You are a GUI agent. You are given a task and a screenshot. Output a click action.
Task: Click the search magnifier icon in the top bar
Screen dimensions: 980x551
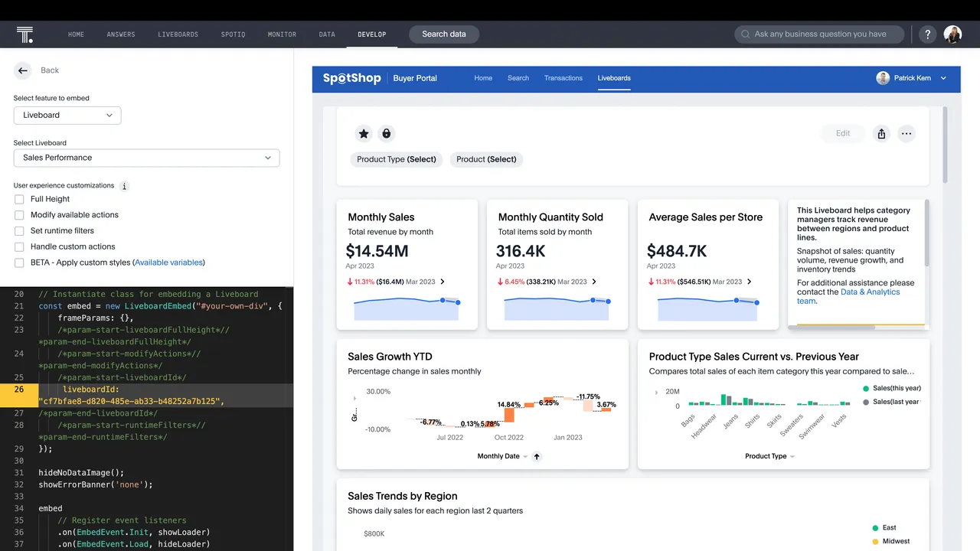click(745, 34)
